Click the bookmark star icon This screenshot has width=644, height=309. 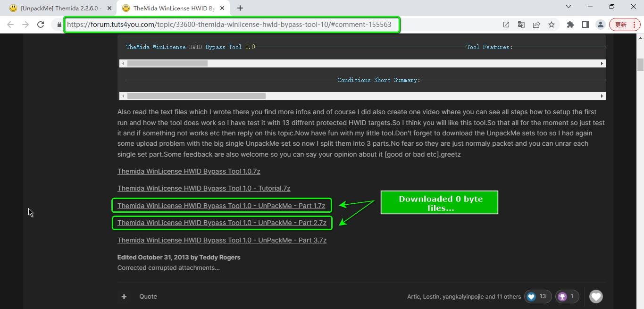tap(551, 25)
